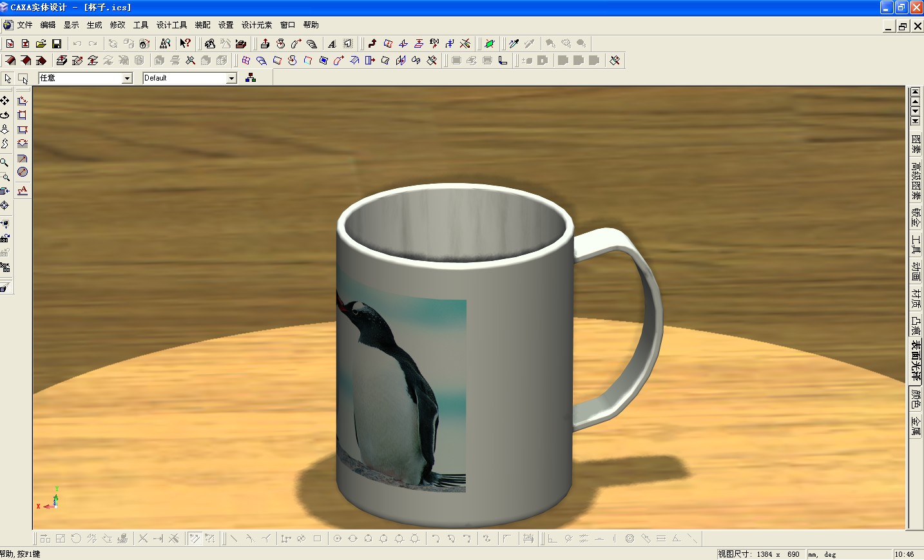Open the scene tree browser icon
Image resolution: width=924 pixels, height=560 pixels.
pyautogui.click(x=251, y=78)
